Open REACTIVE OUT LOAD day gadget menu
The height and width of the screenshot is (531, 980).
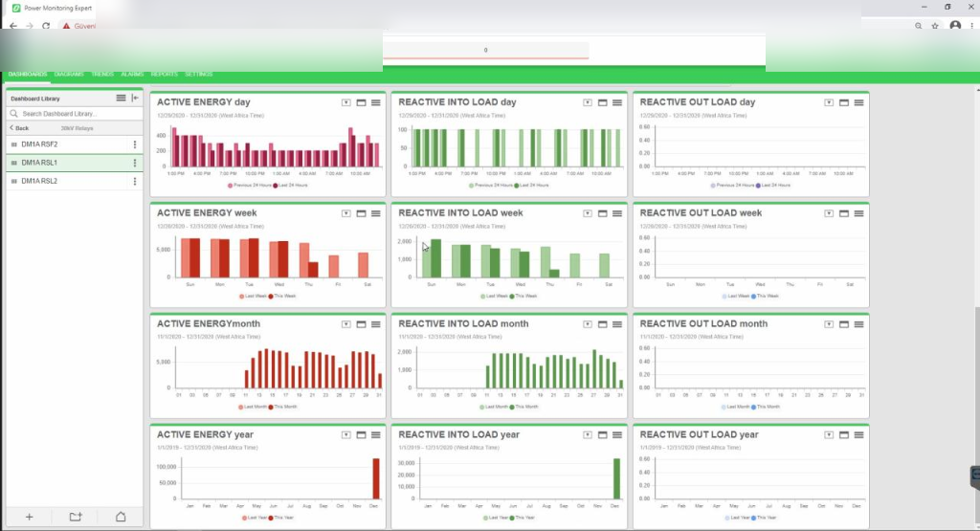click(858, 102)
